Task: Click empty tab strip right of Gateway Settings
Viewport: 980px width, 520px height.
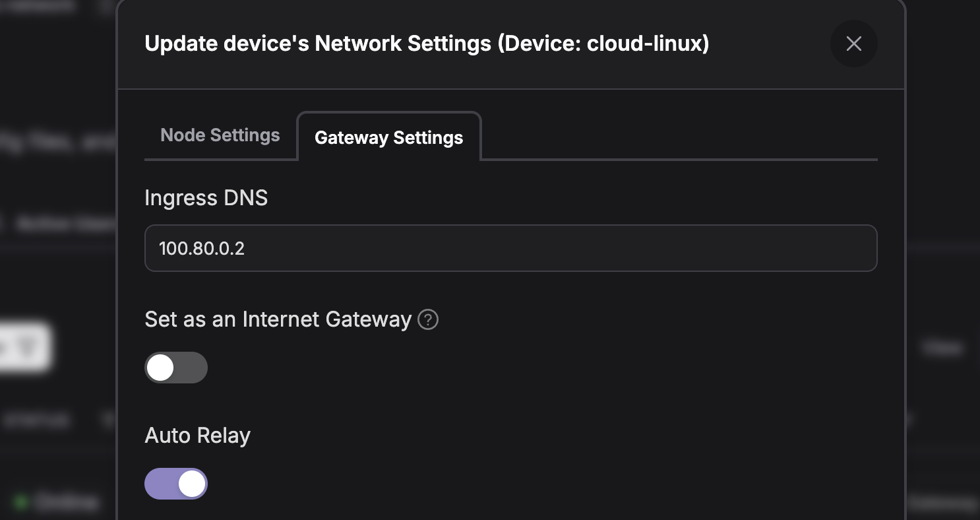Action: 679,139
